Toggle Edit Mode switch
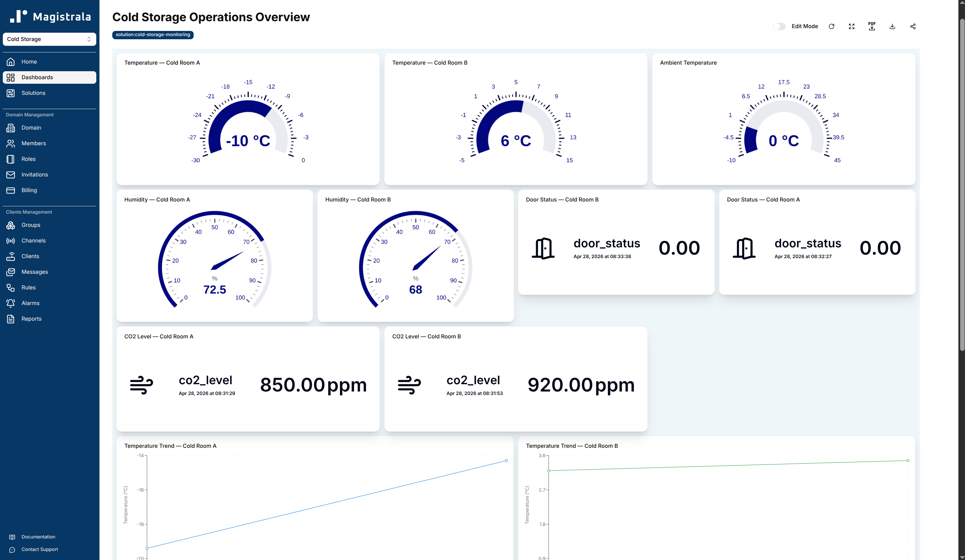 (x=779, y=26)
